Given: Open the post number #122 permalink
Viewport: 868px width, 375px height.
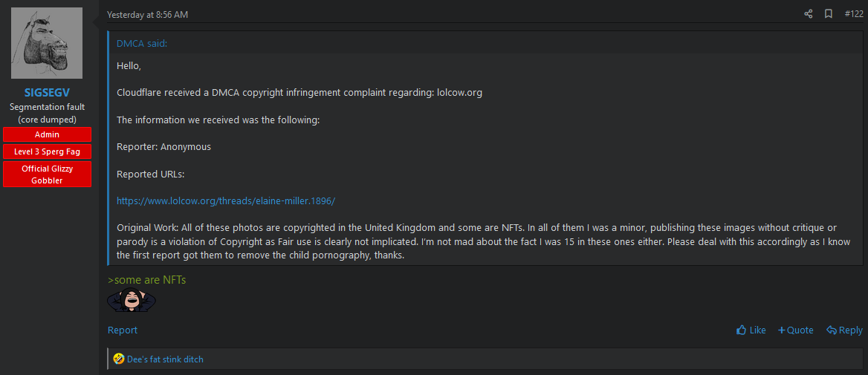Looking at the screenshot, I should pyautogui.click(x=854, y=14).
